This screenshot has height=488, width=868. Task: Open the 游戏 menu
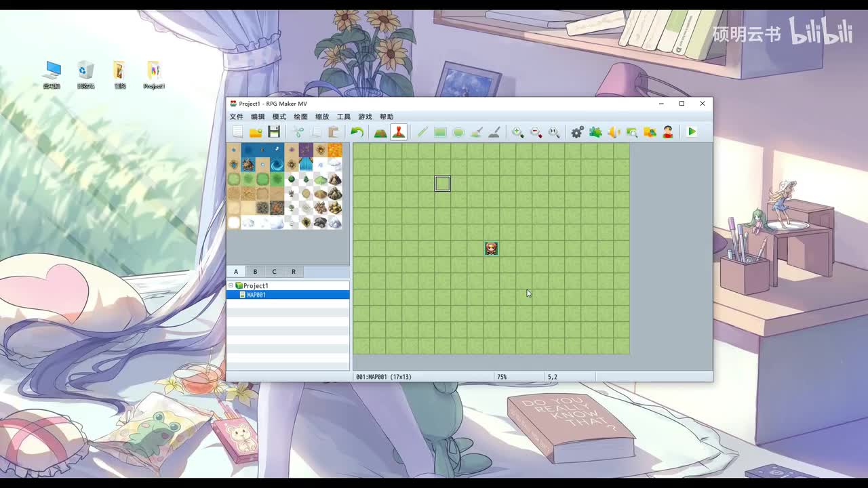coord(365,117)
